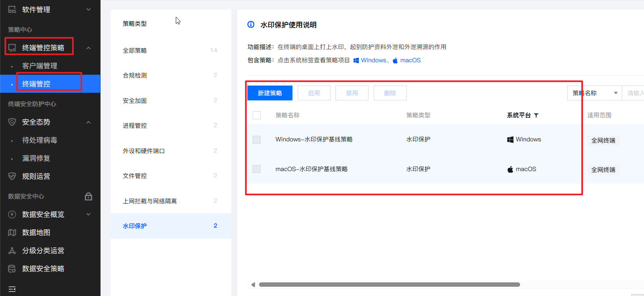Check the macOS-水印保护基线策略 row checkbox
This screenshot has height=296, width=644.
tap(257, 169)
